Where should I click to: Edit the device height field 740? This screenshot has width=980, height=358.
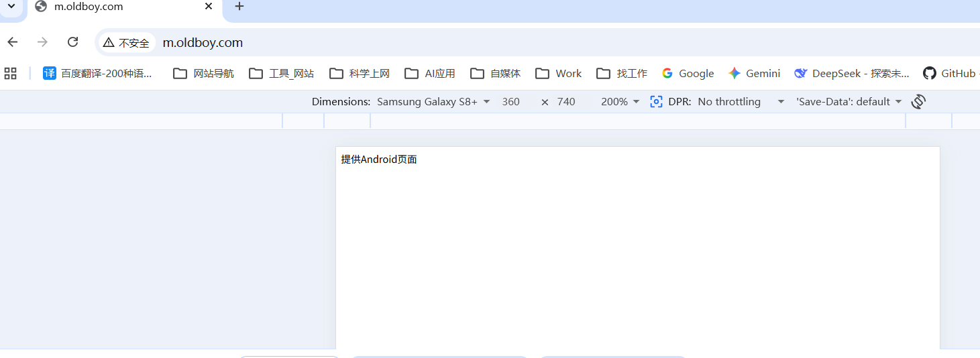coord(566,102)
